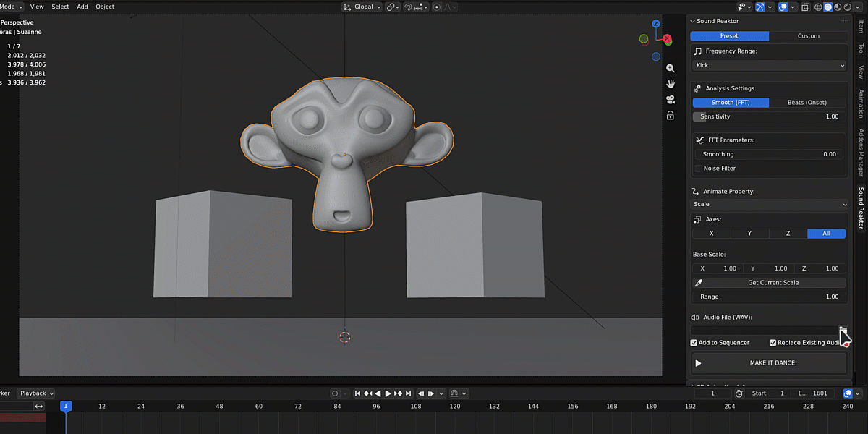
Task: Select material preview shading icon
Action: click(838, 7)
